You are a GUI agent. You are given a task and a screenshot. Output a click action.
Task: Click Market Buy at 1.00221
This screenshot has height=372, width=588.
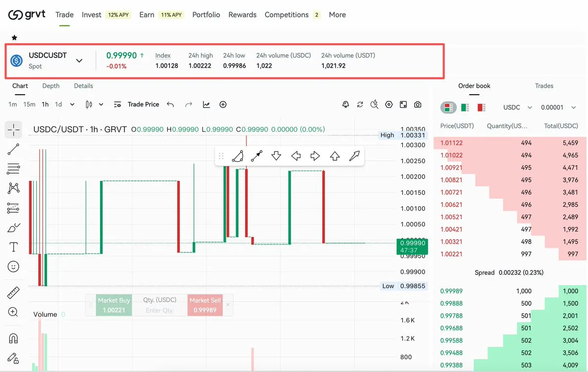114,305
